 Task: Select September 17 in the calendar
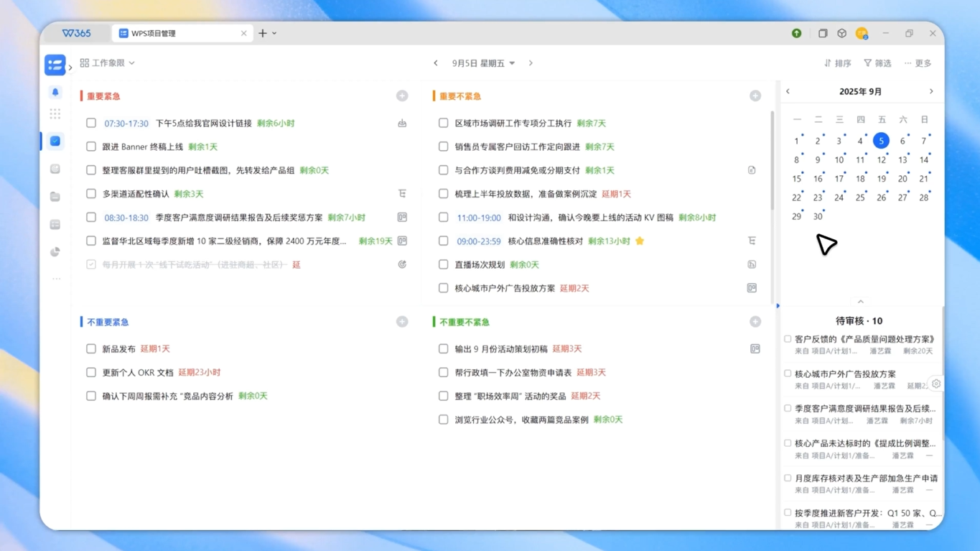coord(839,179)
